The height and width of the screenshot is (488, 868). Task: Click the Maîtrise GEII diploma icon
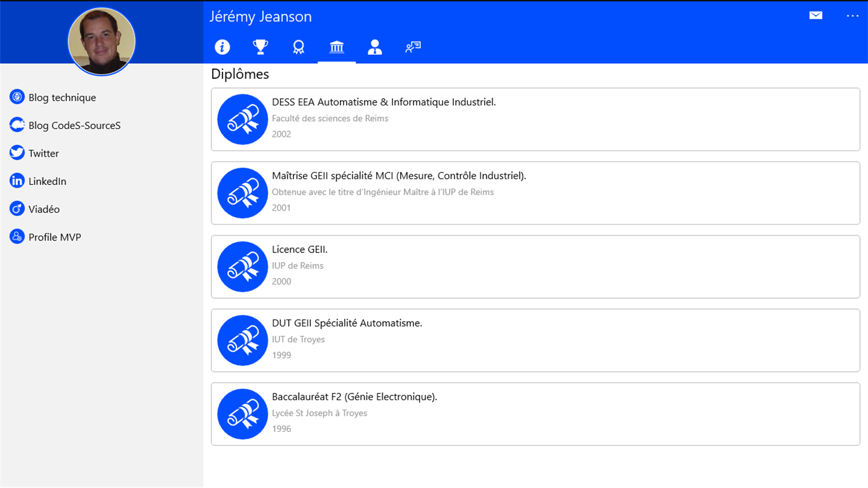pyautogui.click(x=242, y=193)
